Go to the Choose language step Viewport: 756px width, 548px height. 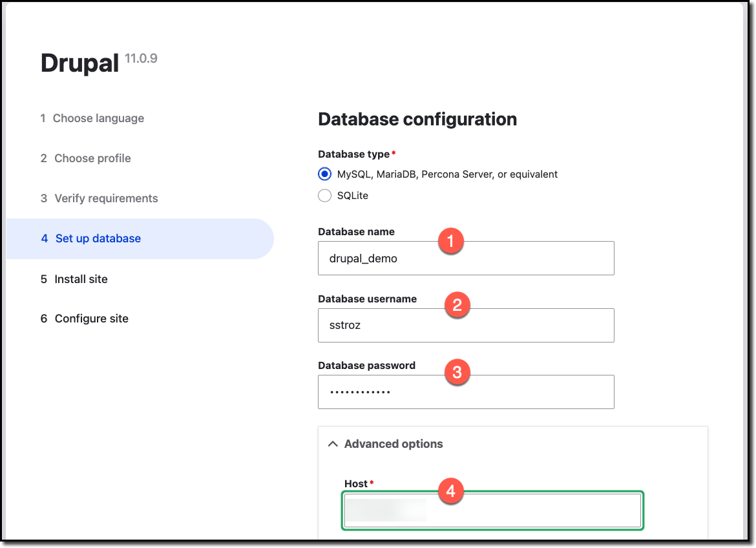[98, 118]
